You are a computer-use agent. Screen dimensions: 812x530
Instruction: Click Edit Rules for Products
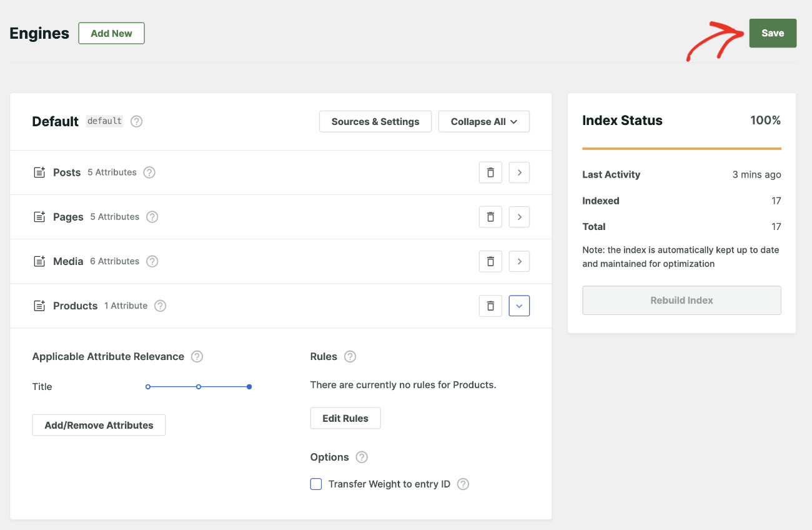point(345,417)
